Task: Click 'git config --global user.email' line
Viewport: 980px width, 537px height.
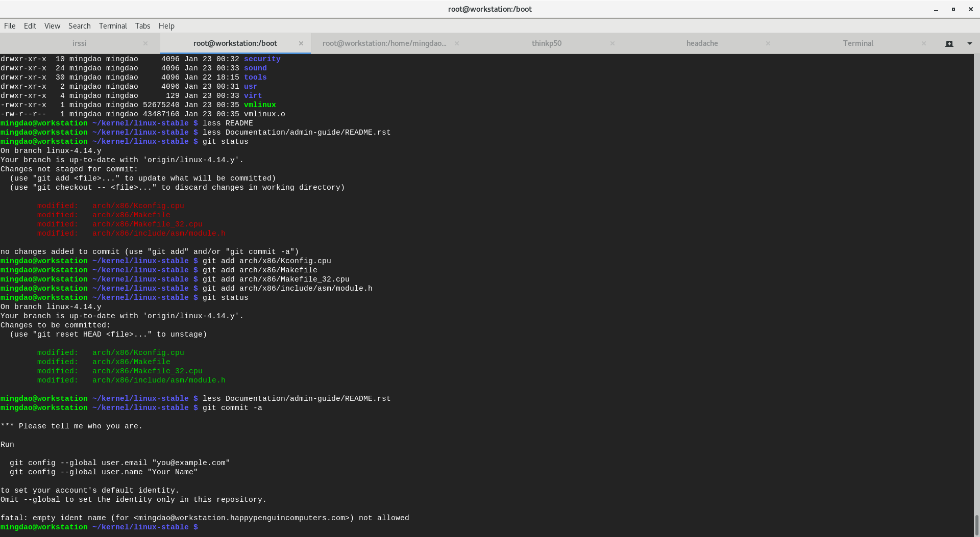Action: pos(120,463)
